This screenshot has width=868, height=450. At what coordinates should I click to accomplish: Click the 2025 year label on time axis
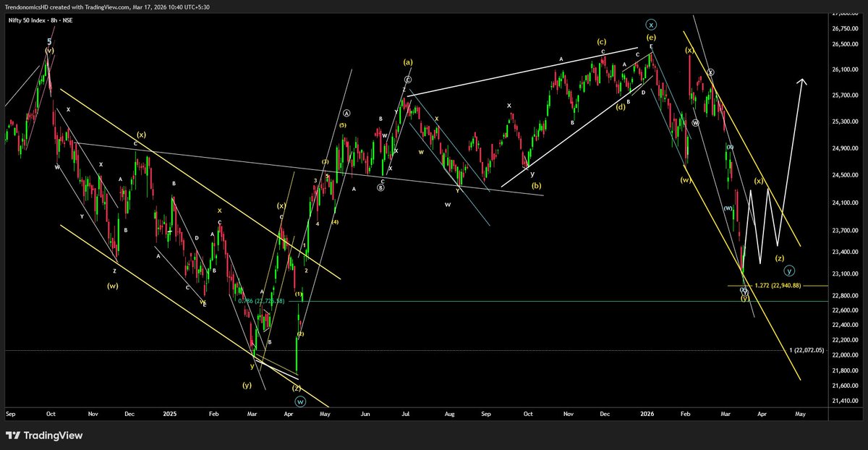[x=170, y=415]
